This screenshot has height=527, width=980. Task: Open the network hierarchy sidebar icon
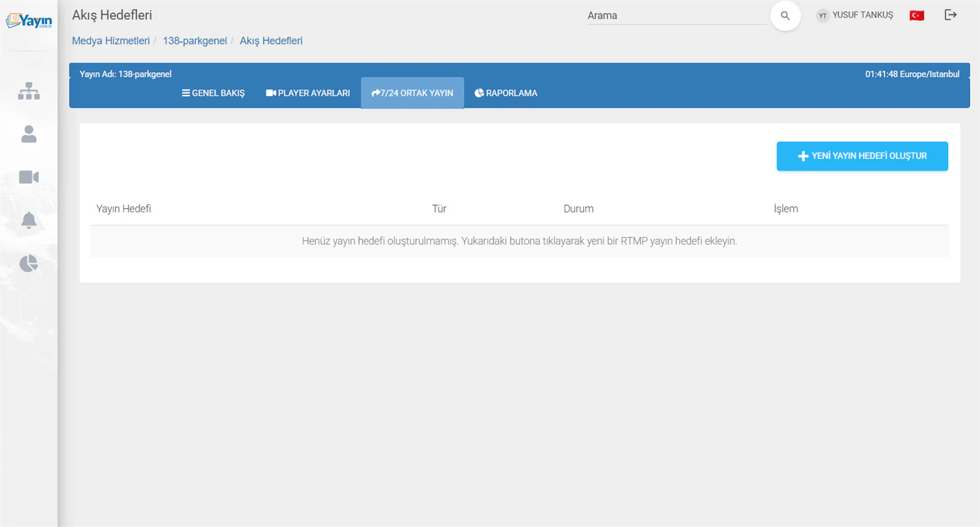pyautogui.click(x=29, y=91)
